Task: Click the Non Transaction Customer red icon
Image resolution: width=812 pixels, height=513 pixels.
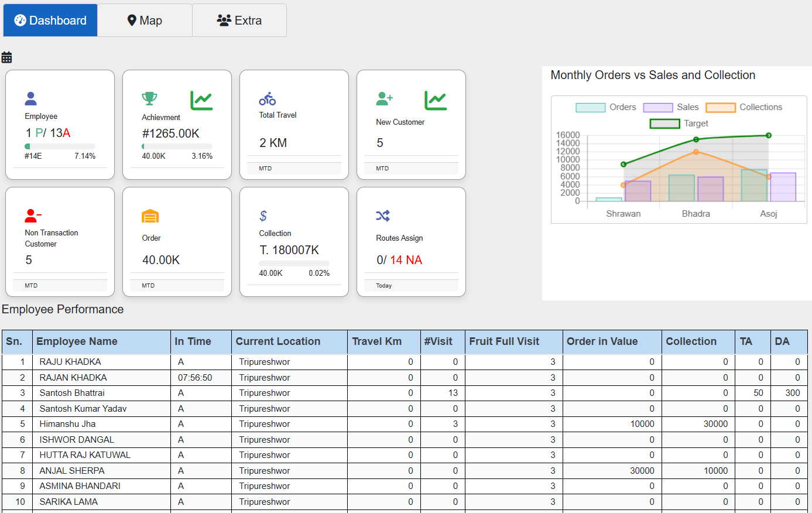Action: [33, 216]
